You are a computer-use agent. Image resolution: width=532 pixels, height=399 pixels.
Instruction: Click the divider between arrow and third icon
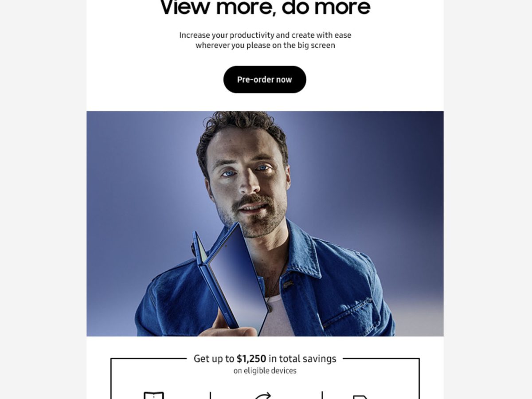[322, 395]
